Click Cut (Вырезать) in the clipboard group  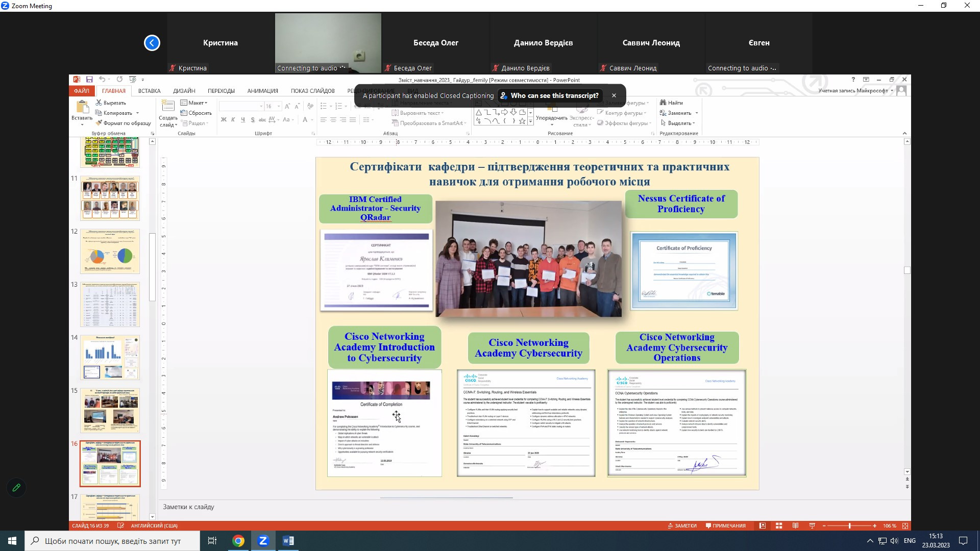[x=111, y=103]
